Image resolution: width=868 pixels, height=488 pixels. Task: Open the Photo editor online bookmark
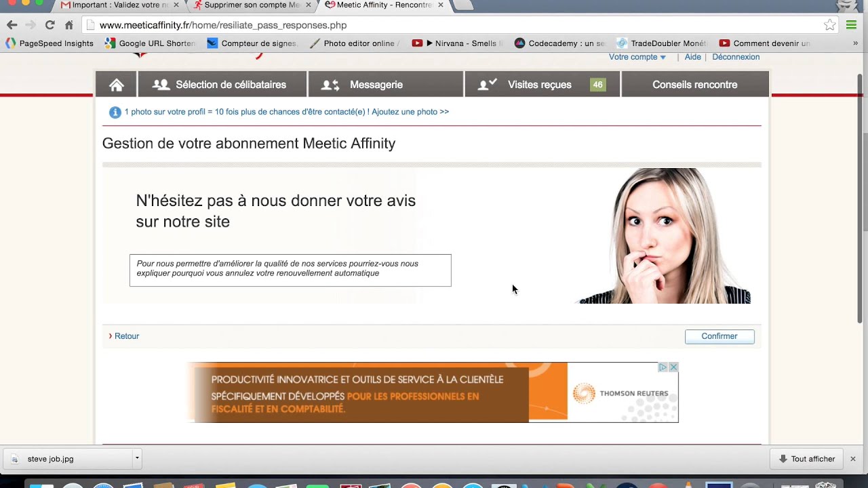click(x=354, y=43)
